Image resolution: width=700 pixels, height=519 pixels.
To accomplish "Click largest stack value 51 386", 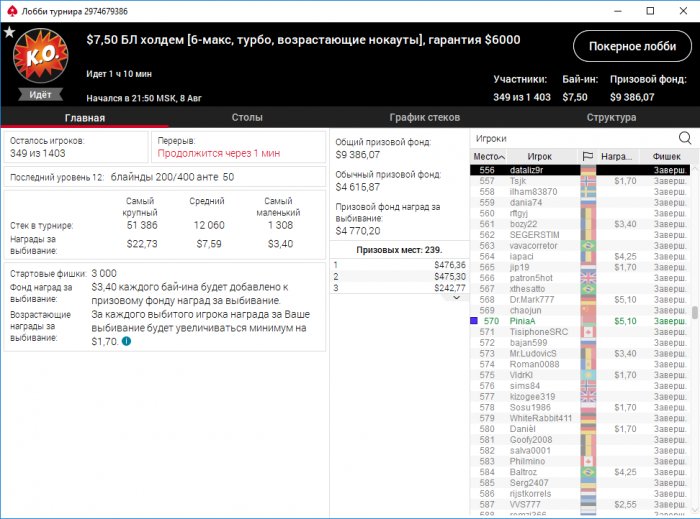I will coord(142,225).
